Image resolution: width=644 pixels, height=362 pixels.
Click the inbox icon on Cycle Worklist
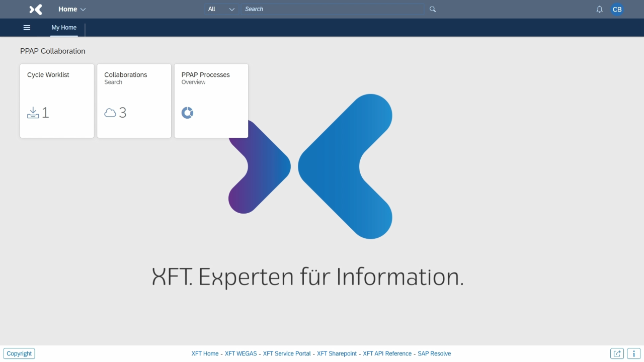(33, 113)
